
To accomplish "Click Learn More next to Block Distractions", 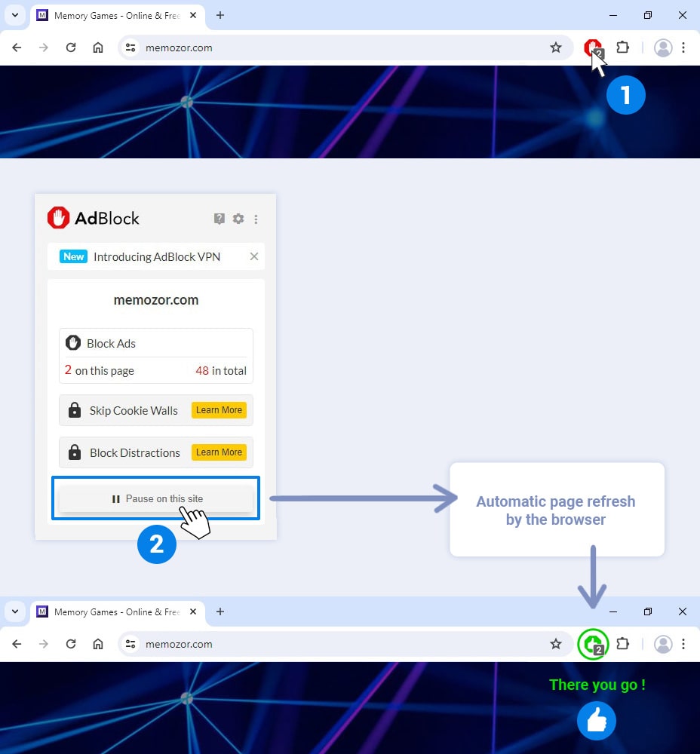I will [x=219, y=452].
